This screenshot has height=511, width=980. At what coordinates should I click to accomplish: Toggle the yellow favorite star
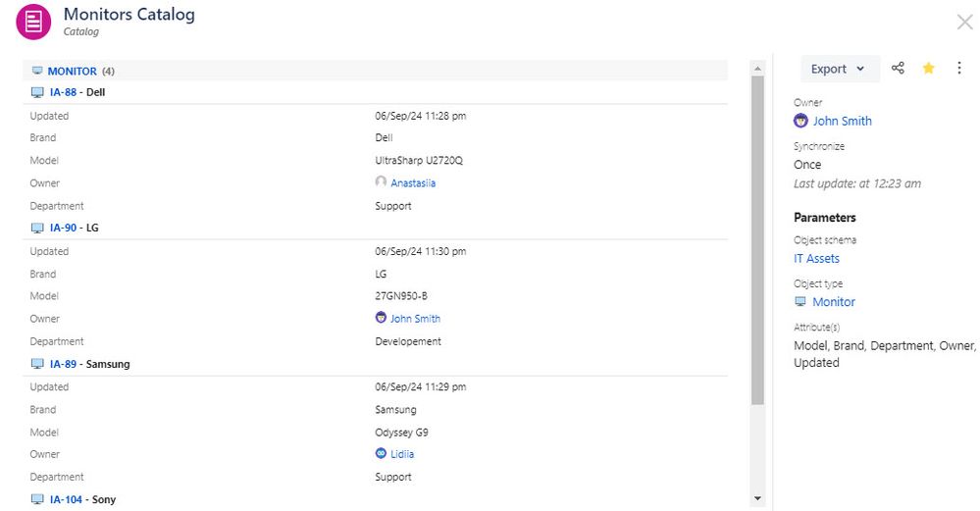[x=929, y=68]
